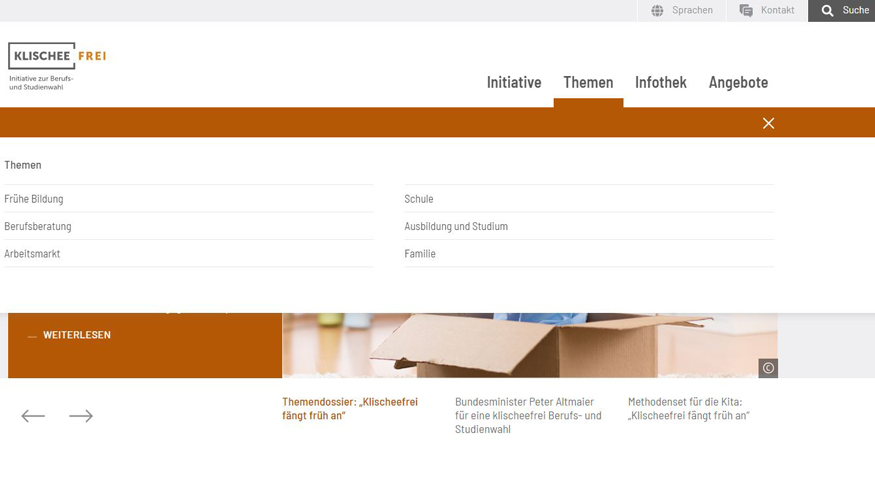Viewport: 875px width, 479px height.
Task: Advance to next slide with right arrow
Action: coord(81,416)
